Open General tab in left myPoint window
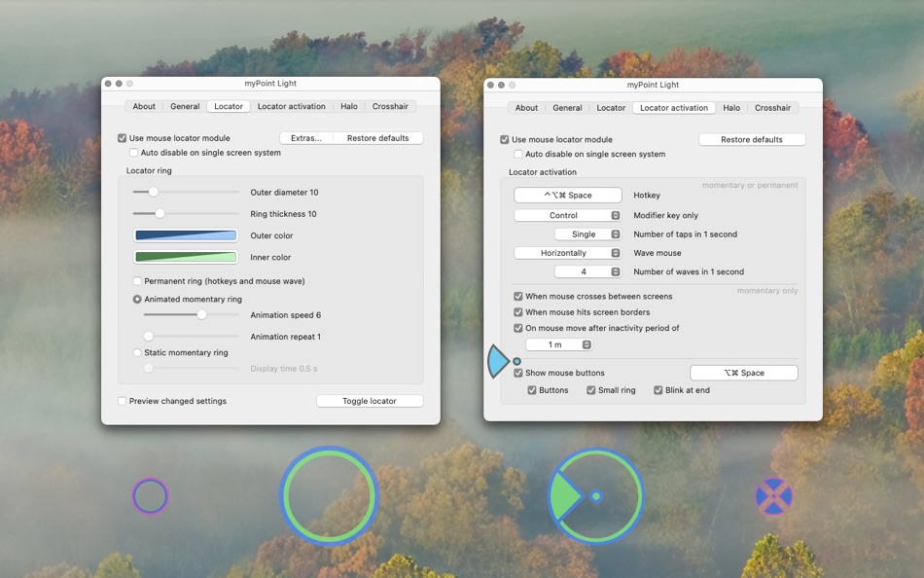Image resolution: width=924 pixels, height=578 pixels. point(185,106)
